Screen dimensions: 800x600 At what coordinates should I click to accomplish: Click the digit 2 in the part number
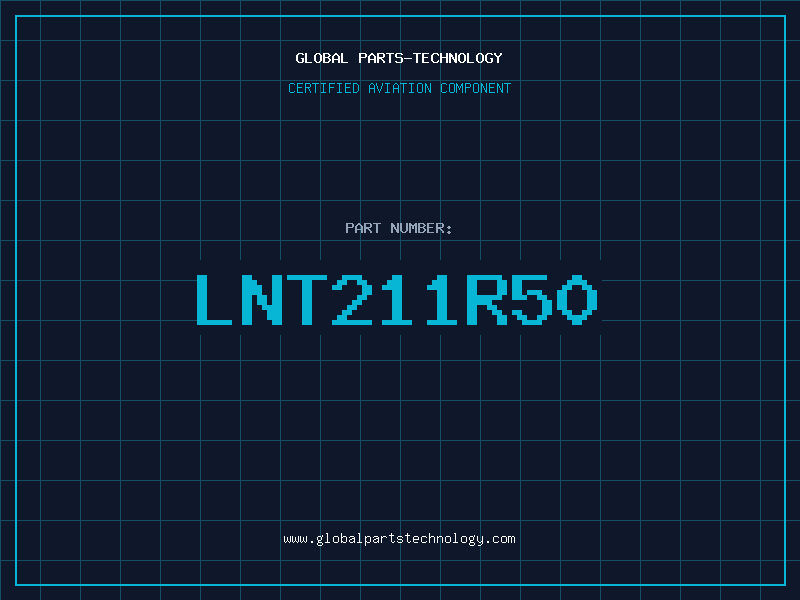[351, 299]
